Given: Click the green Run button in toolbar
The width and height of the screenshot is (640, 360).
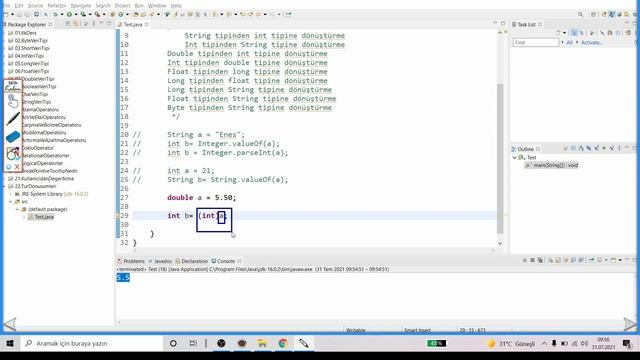Looking at the screenshot, I should coord(69,14).
